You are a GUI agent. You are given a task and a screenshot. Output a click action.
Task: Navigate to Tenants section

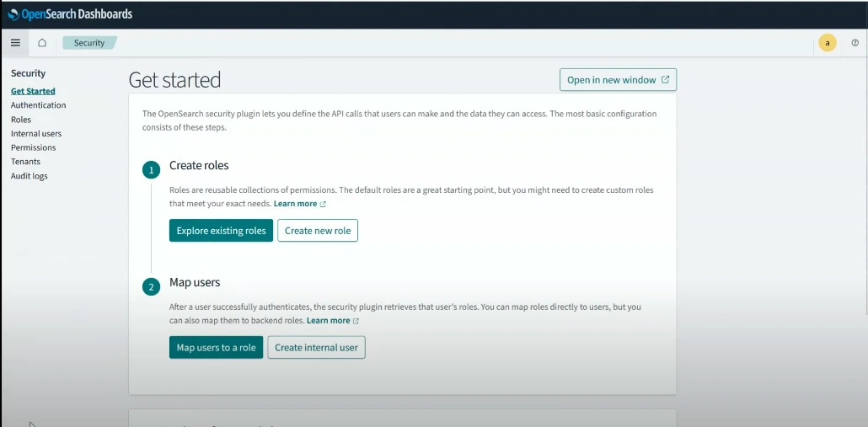tap(25, 162)
